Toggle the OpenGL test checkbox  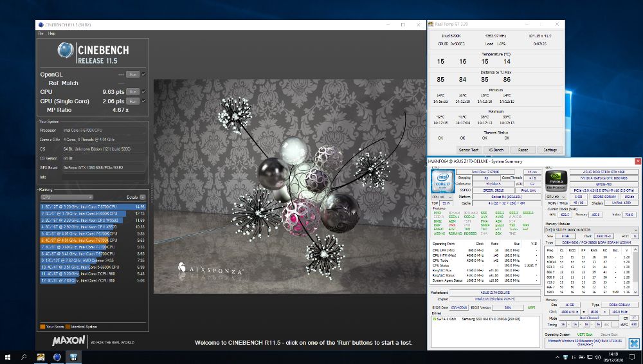click(143, 74)
